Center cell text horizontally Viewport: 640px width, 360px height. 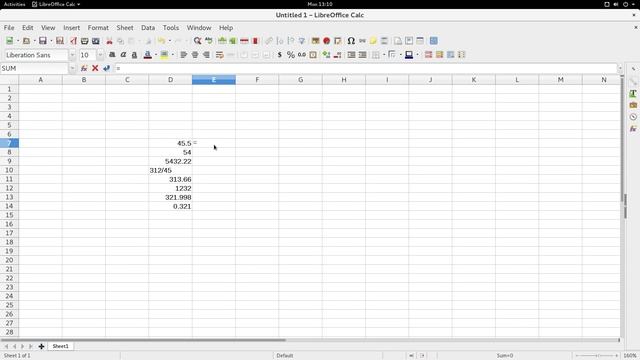pos(195,55)
